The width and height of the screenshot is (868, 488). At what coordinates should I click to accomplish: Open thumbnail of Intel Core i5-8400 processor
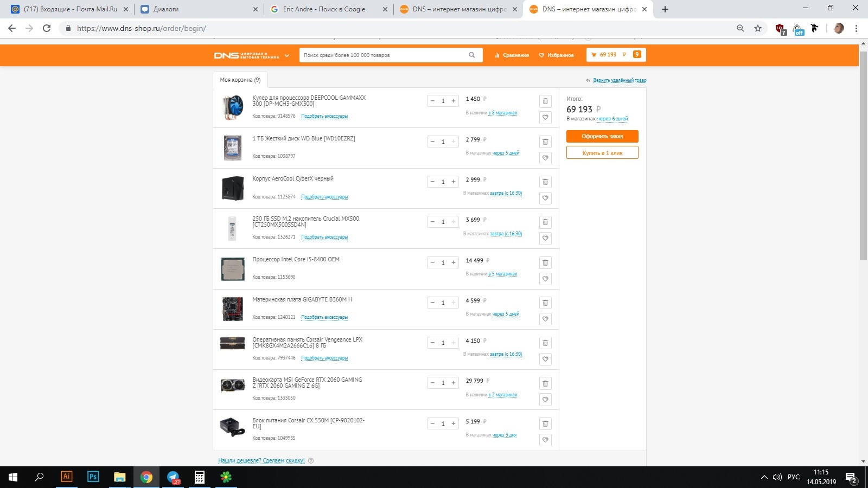pyautogui.click(x=233, y=269)
